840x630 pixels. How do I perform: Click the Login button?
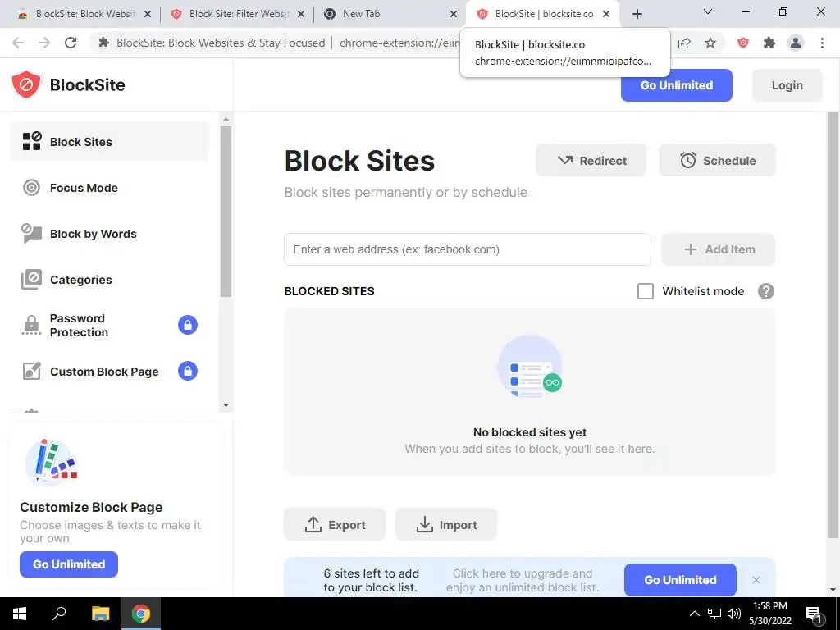787,85
